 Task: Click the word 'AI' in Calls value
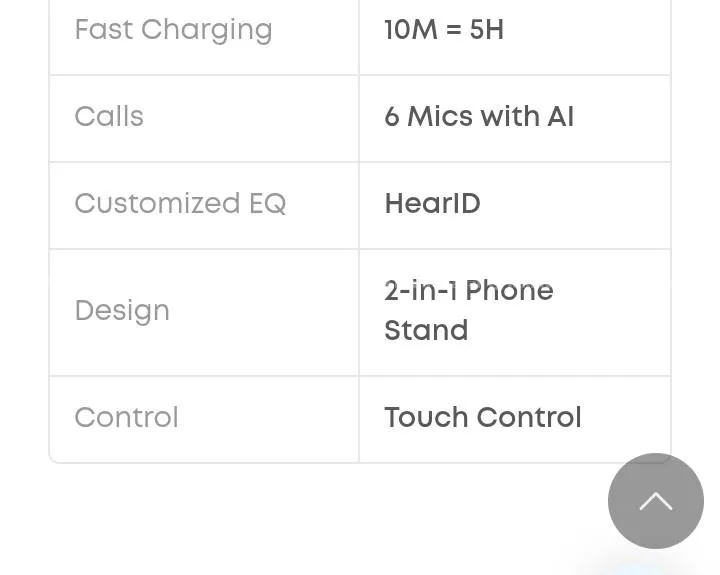coord(560,117)
